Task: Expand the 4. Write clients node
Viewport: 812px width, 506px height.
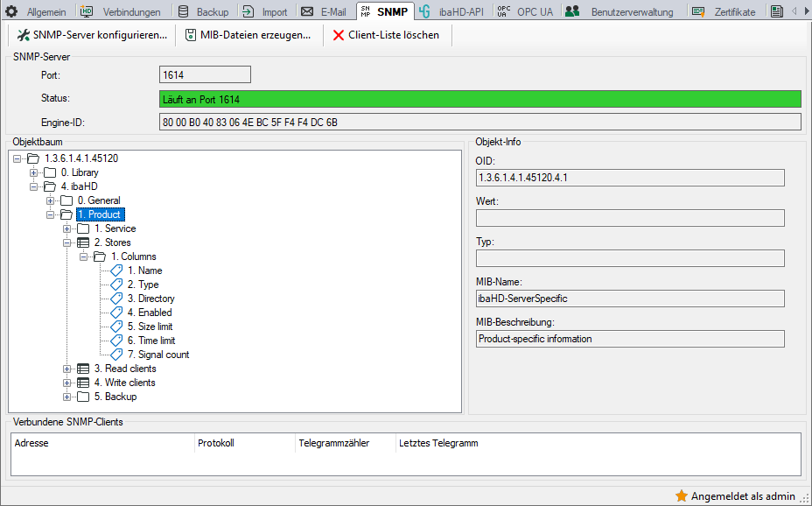Action: click(66, 383)
